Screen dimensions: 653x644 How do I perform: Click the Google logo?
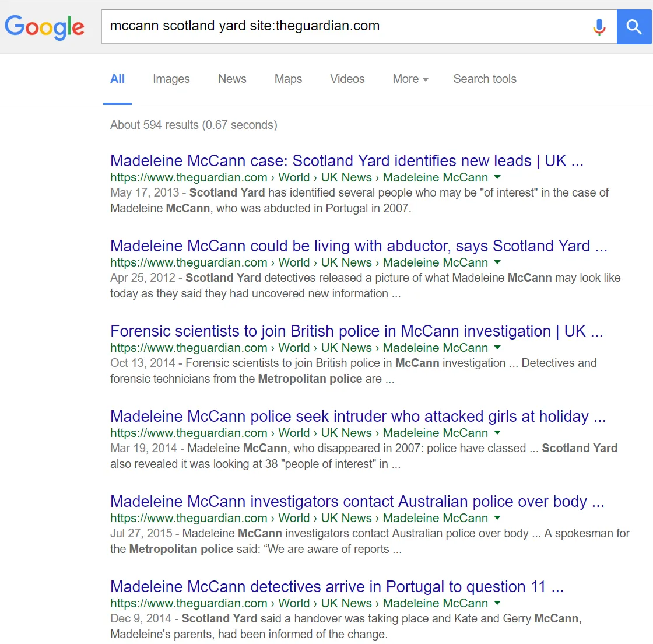coord(44,27)
